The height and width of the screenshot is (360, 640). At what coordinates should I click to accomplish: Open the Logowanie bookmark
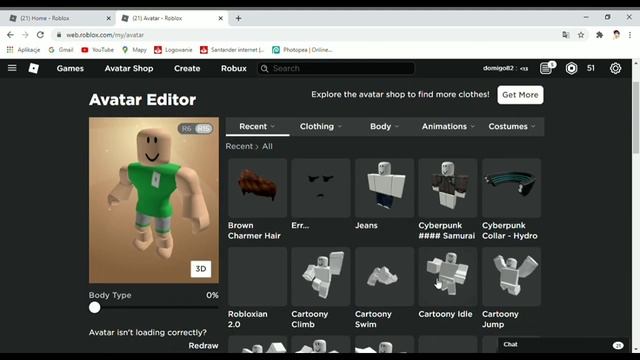tap(173, 50)
